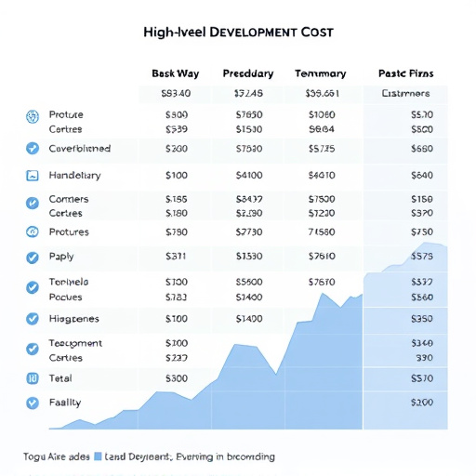Toggle the checkmark beside Faallty

pyautogui.click(x=33, y=403)
